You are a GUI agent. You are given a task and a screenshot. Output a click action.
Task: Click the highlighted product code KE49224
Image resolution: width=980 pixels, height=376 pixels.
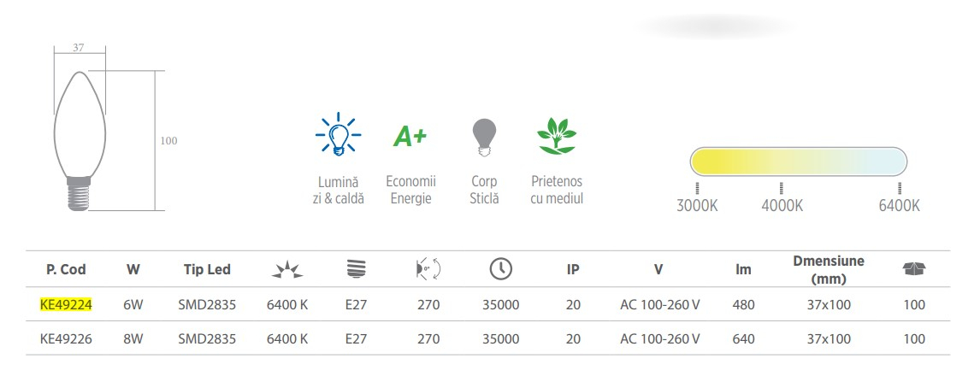point(66,305)
